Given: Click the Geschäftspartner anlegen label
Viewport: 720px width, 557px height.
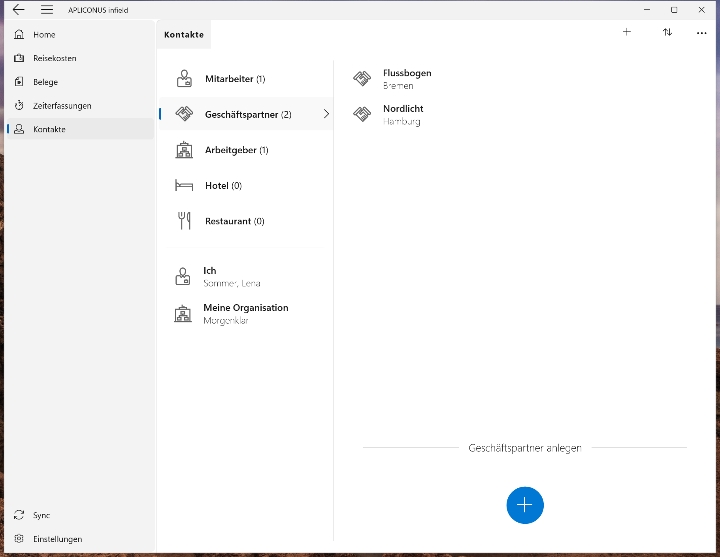Looking at the screenshot, I should click(x=525, y=448).
